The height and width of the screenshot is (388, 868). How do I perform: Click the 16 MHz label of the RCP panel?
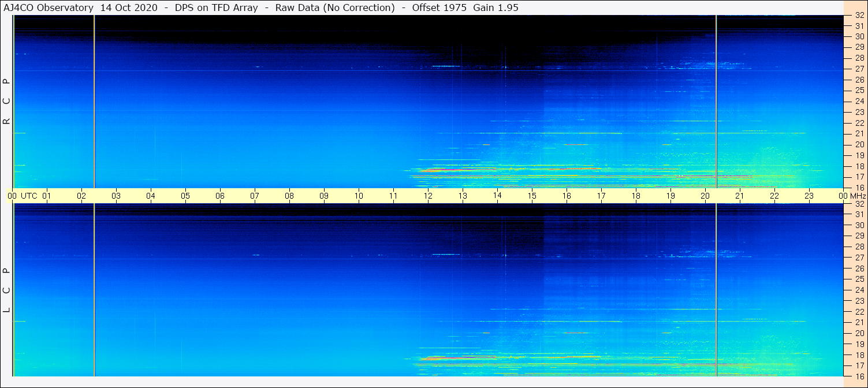point(859,188)
